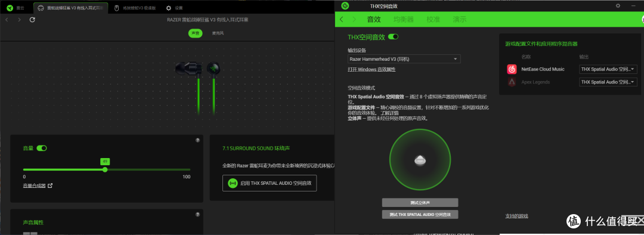
Task: Open the 音量合成器 volume mixer link
Action: tap(34, 185)
